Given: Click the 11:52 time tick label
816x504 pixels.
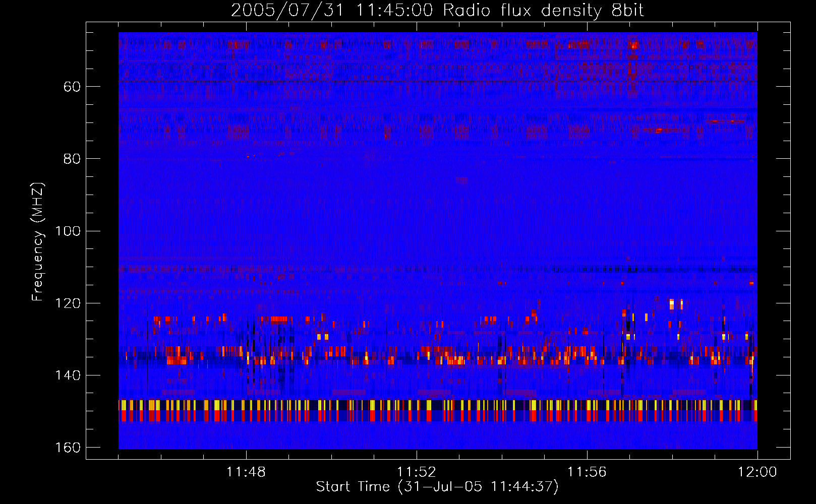Looking at the screenshot, I should point(416,472).
